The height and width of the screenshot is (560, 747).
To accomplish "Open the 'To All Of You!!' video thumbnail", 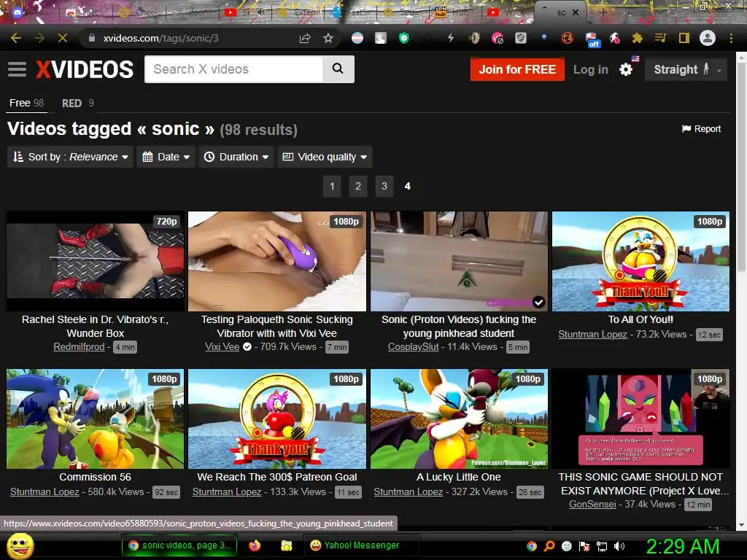I will pyautogui.click(x=640, y=262).
